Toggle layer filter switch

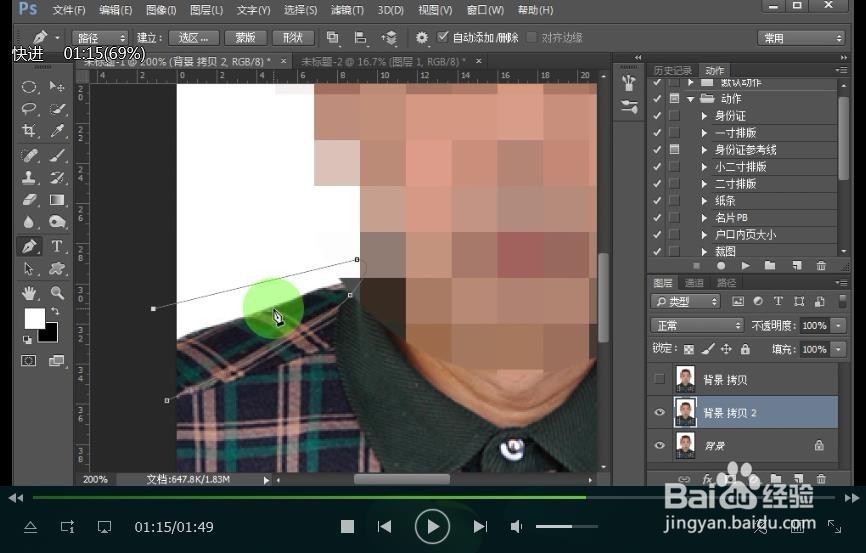(x=842, y=302)
